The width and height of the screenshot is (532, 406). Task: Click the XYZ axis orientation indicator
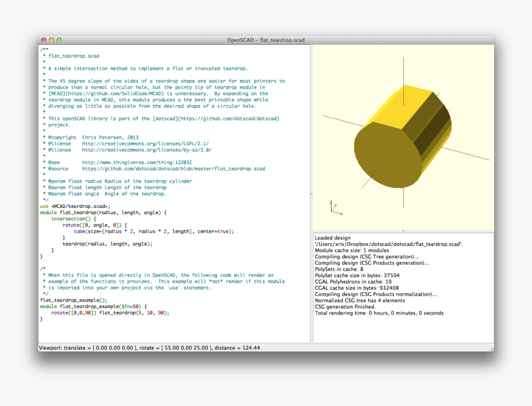pos(336,208)
